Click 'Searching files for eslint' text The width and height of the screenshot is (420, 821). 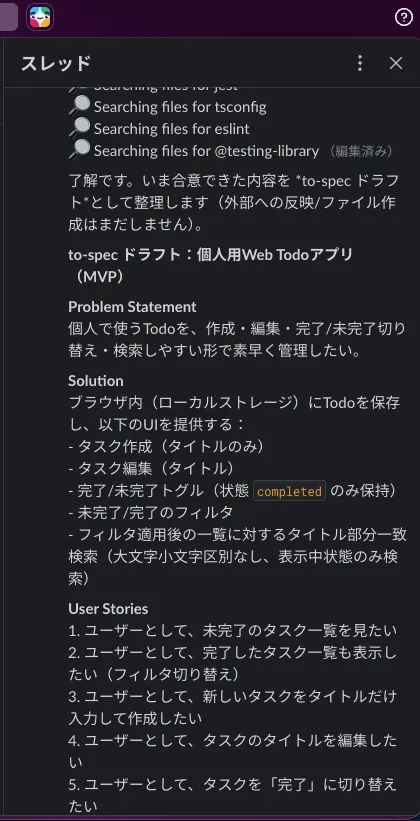(172, 129)
